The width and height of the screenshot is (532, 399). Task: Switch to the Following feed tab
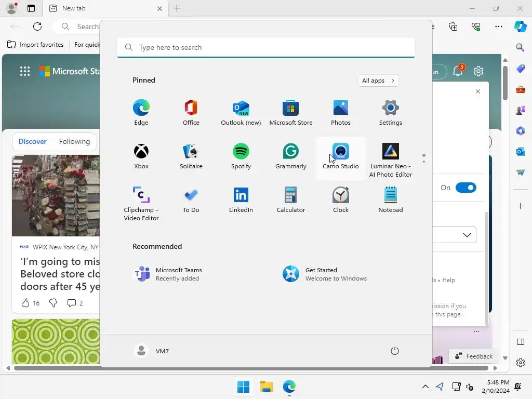(74, 141)
